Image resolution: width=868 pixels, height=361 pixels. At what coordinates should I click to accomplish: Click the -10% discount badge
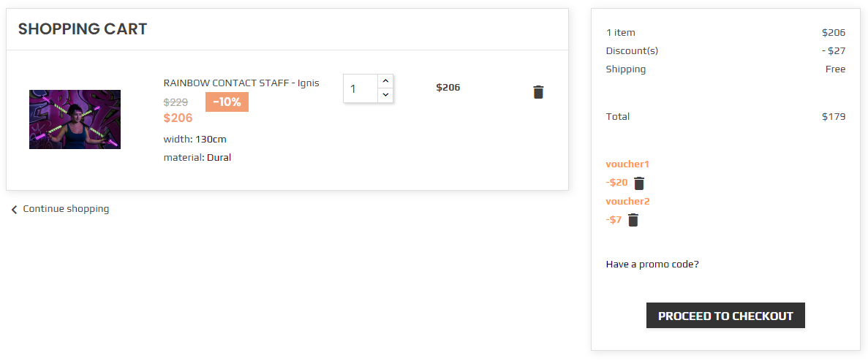(227, 102)
